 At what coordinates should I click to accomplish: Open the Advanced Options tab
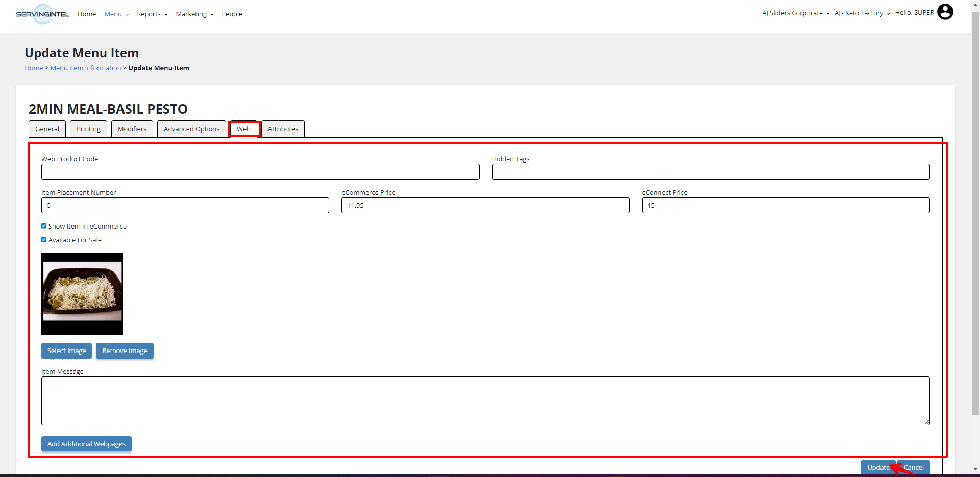pyautogui.click(x=191, y=129)
